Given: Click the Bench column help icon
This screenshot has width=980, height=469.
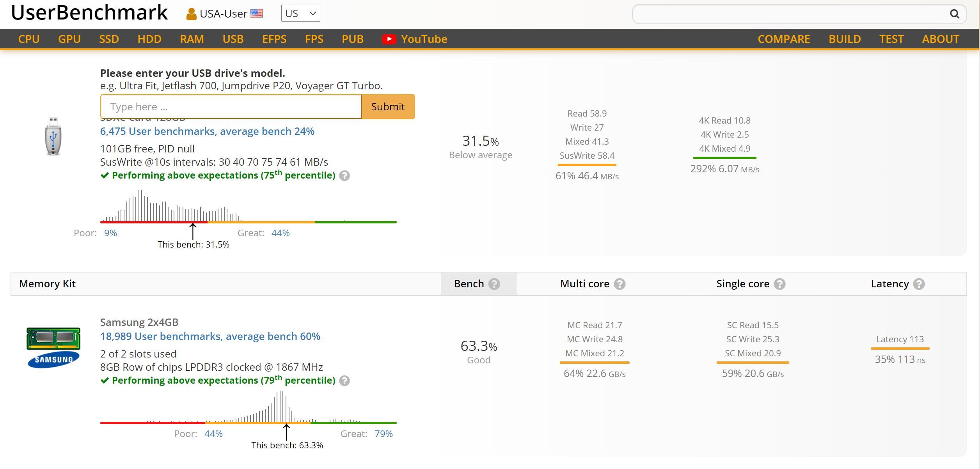Looking at the screenshot, I should point(494,284).
